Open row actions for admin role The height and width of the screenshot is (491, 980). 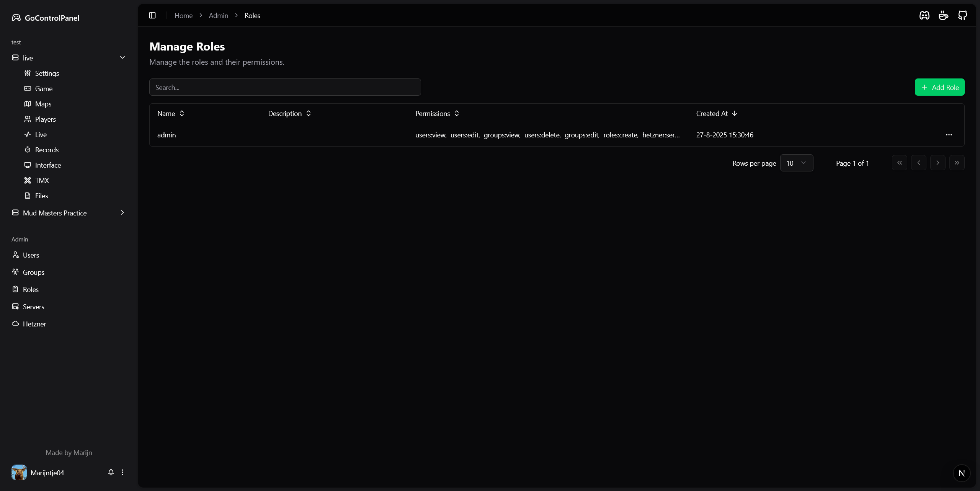point(949,135)
